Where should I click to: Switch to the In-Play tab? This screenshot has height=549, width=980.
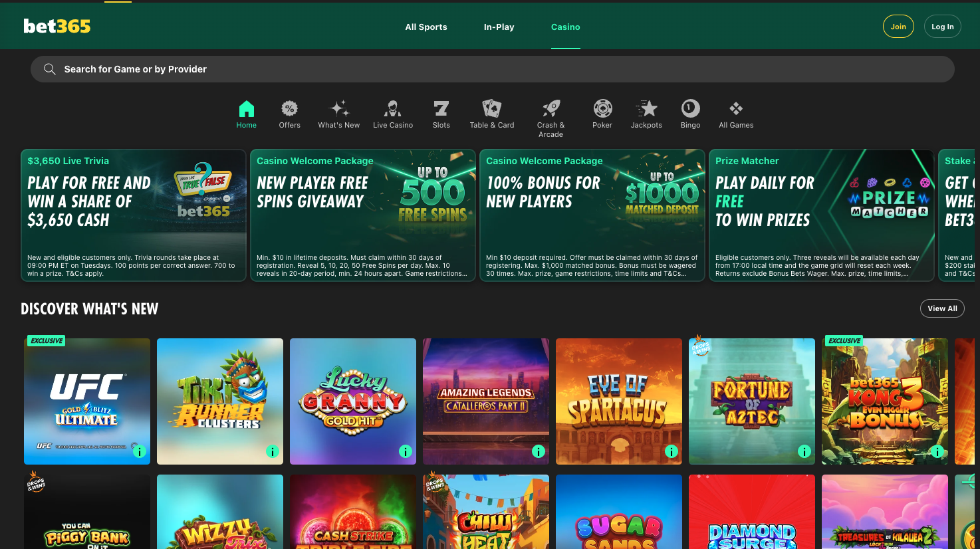tap(499, 27)
